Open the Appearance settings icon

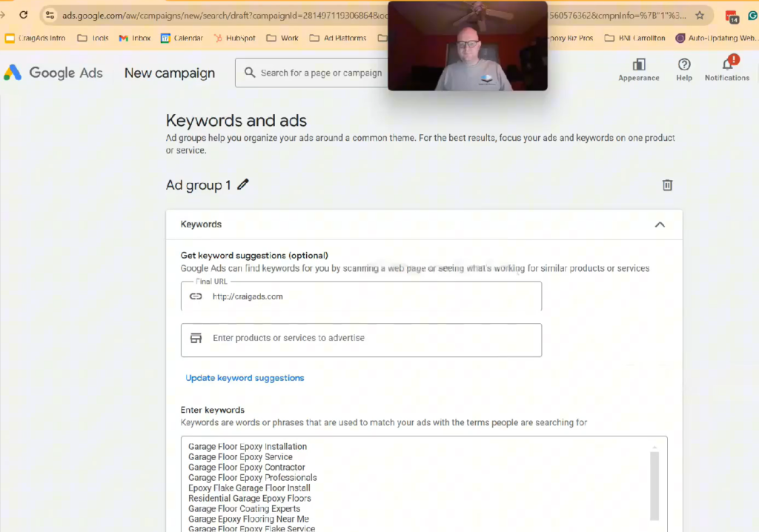[638, 65]
